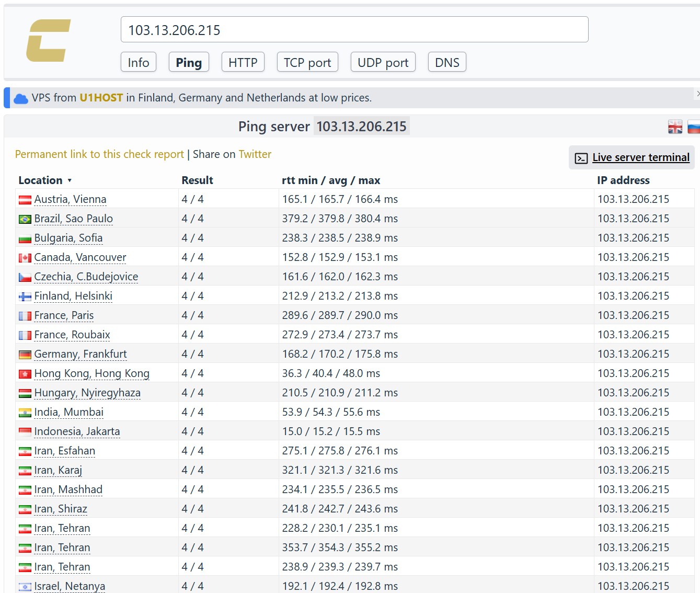Image resolution: width=700 pixels, height=593 pixels.
Task: Click the blue cloud VPS ad icon
Action: (21, 98)
